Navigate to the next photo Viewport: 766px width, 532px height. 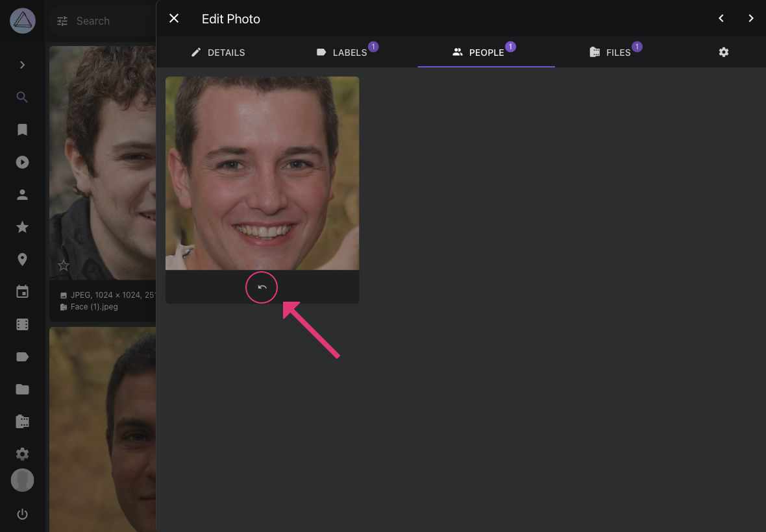coord(751,18)
